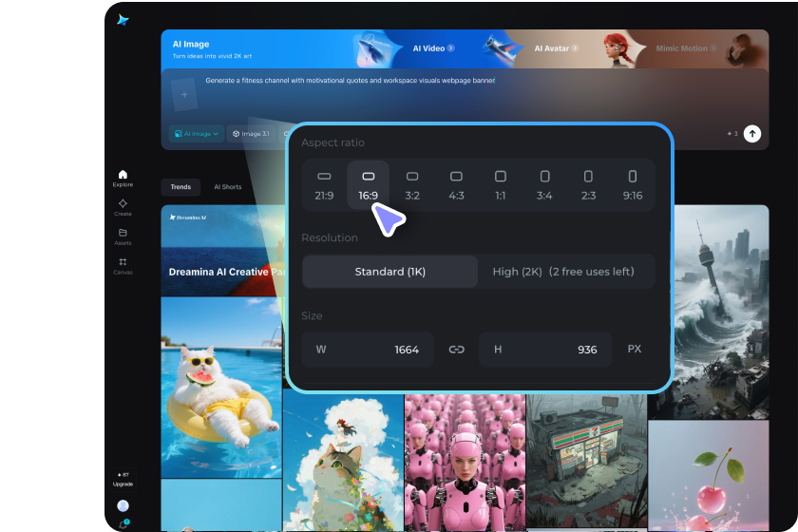Toggle the width-height link icon
Screen dimensions: 798x532
457,350
